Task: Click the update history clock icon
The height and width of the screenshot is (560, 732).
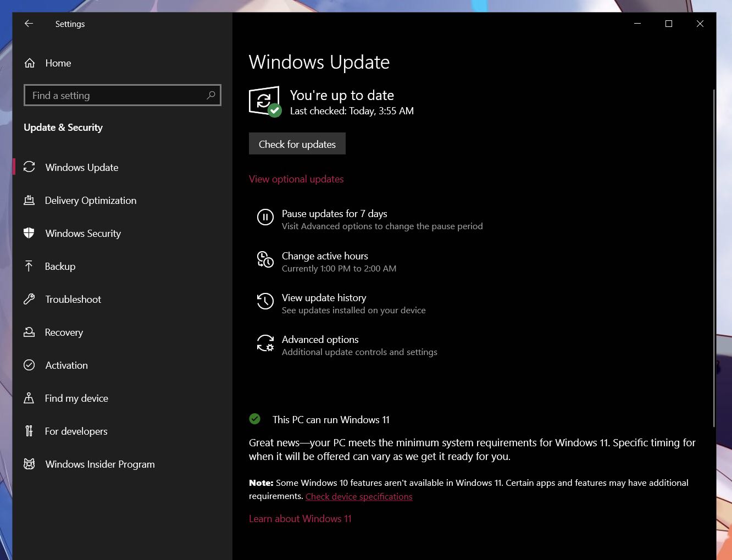Action: tap(265, 301)
